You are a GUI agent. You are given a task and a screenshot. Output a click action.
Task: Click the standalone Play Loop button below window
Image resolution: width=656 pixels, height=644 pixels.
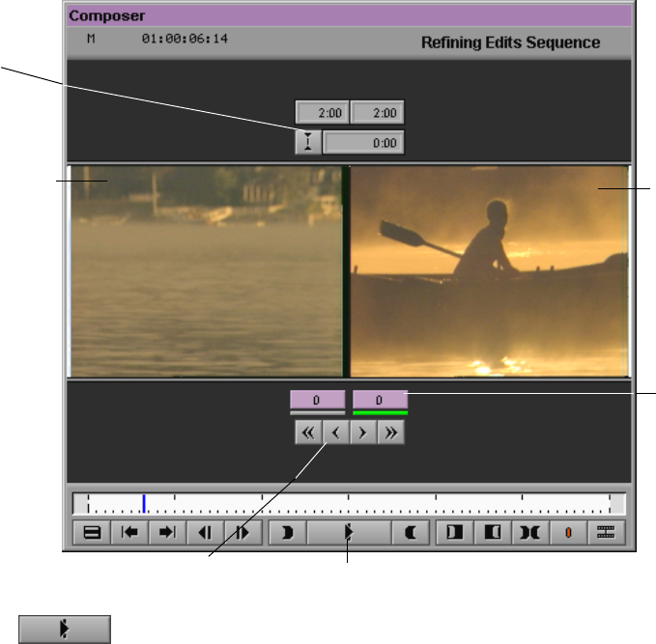click(x=65, y=629)
